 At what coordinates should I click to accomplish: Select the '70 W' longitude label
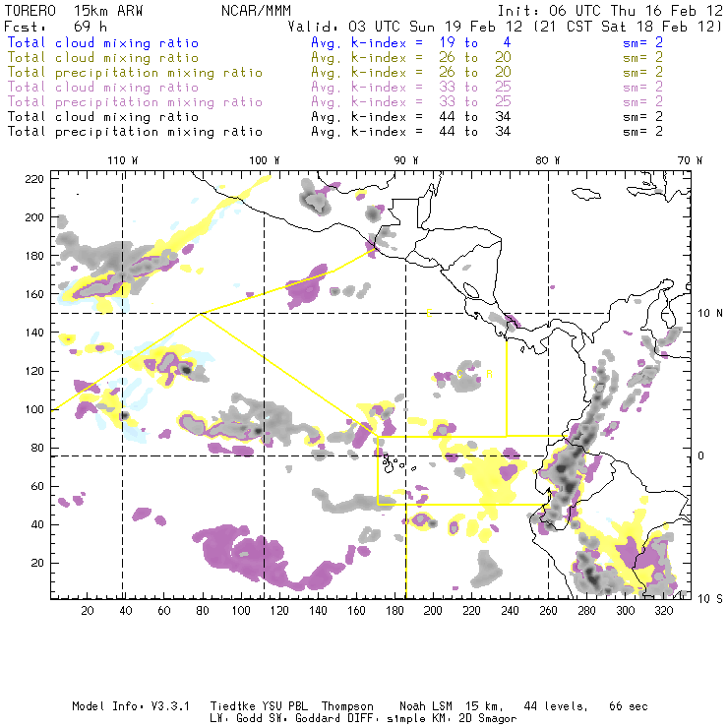(690, 160)
